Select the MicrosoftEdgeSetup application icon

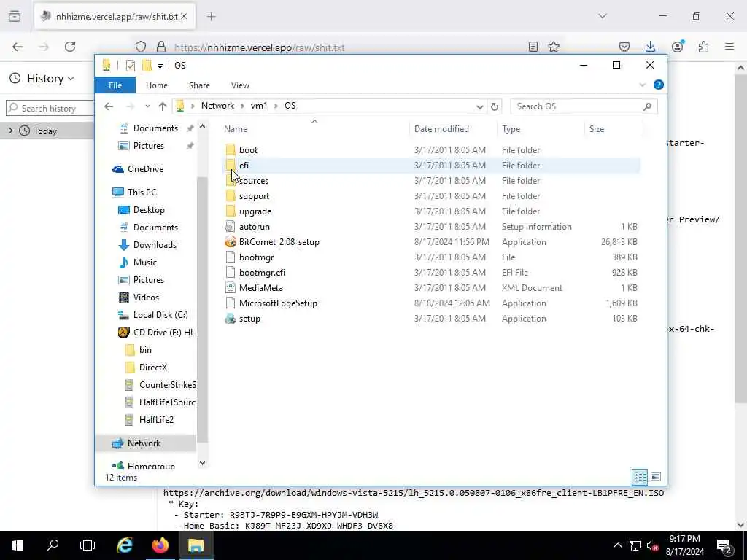pyautogui.click(x=231, y=303)
